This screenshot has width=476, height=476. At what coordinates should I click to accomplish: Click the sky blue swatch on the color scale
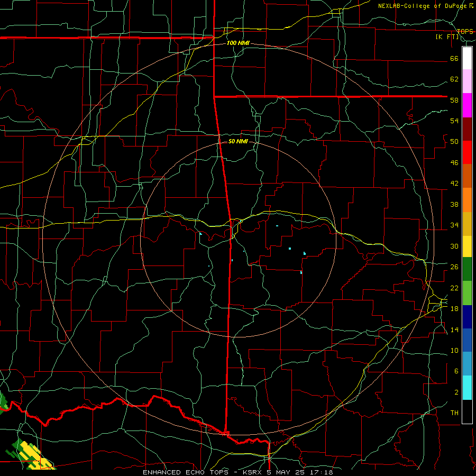point(467,364)
